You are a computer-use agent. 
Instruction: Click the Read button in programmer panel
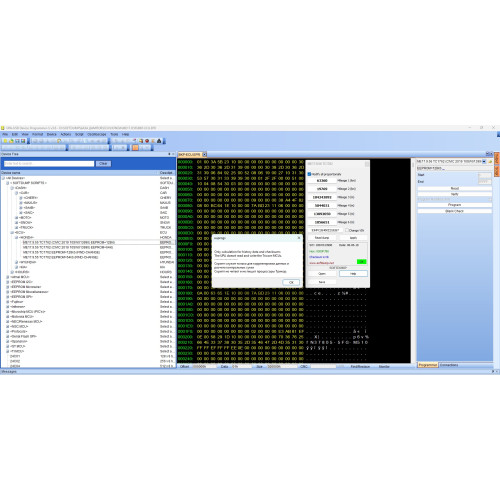[x=455, y=188]
